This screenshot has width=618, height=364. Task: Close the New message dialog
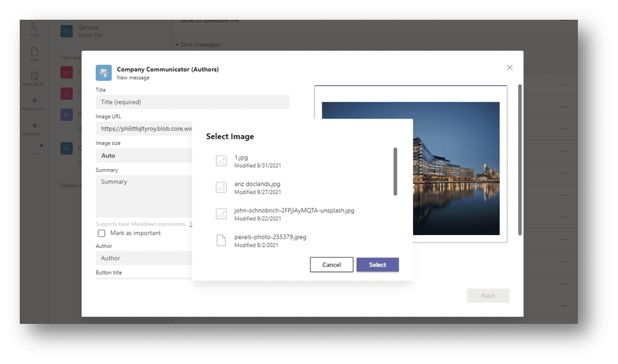(509, 67)
